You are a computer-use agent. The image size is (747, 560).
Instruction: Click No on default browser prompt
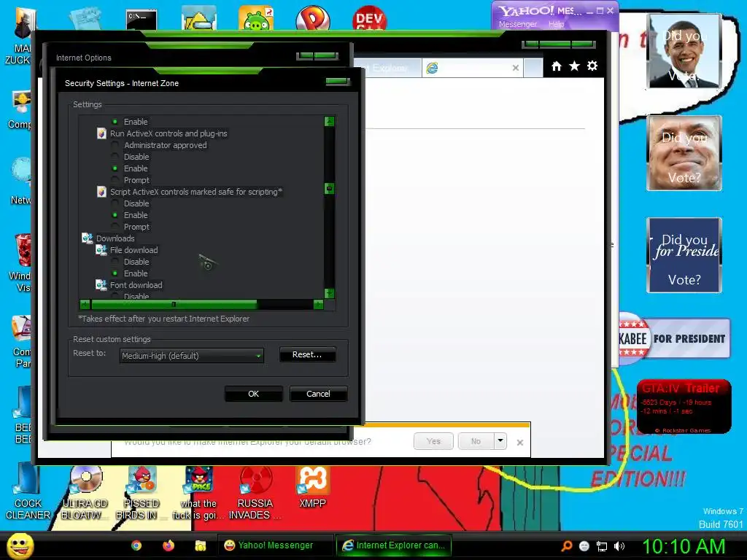[476, 441]
